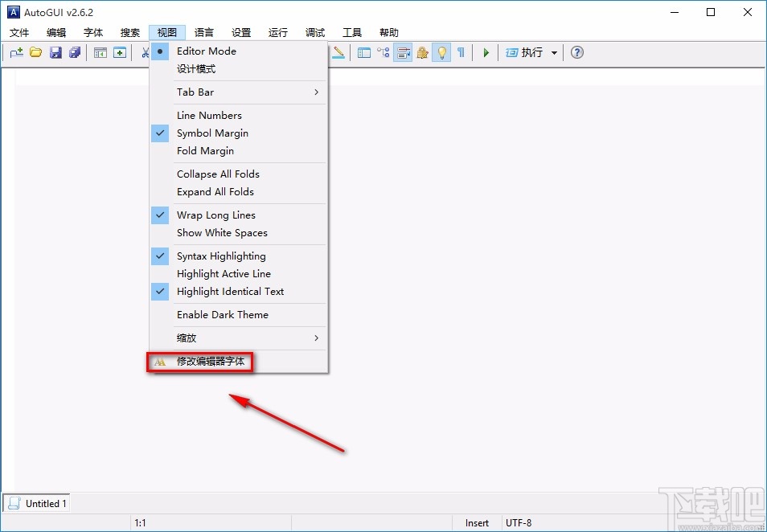
Task: Click the Save All toolbar icon
Action: [74, 52]
